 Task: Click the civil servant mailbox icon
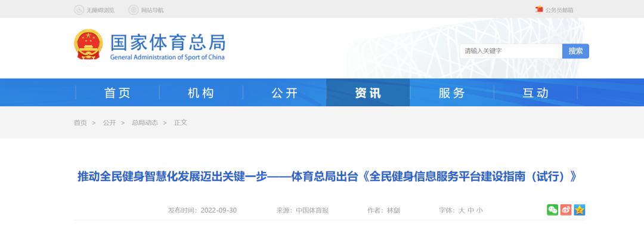coord(539,10)
